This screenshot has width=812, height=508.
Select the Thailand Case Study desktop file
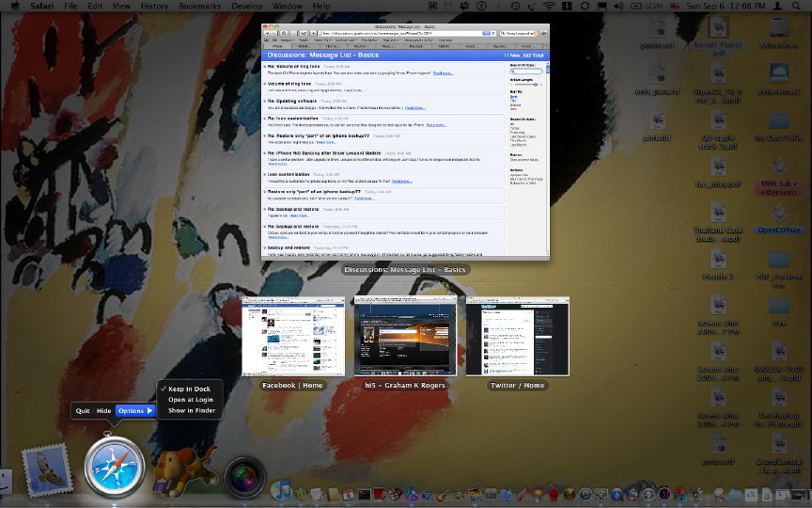click(718, 222)
